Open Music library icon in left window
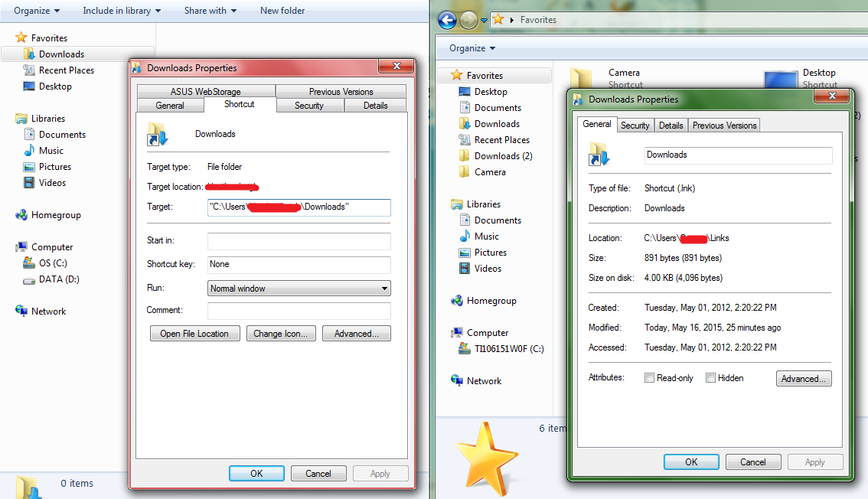868x499 pixels. point(29,150)
